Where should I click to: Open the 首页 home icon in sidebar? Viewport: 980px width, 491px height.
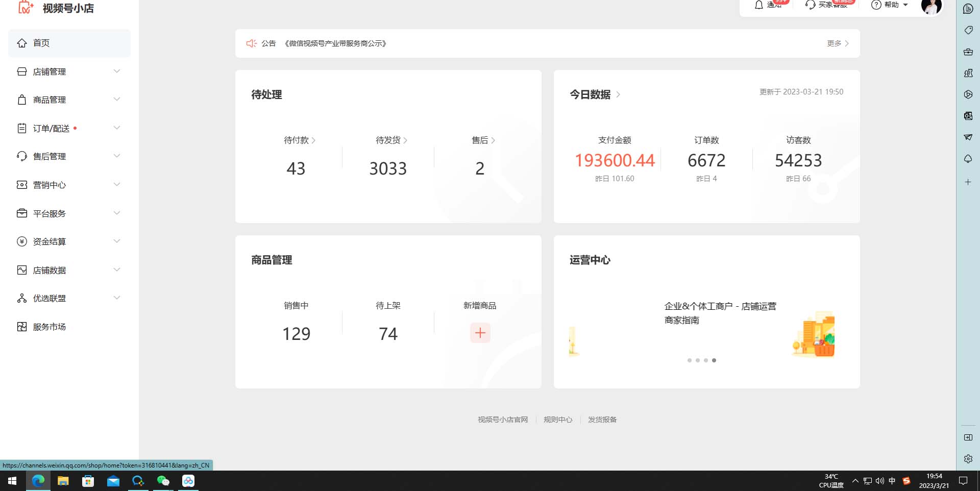[21, 43]
